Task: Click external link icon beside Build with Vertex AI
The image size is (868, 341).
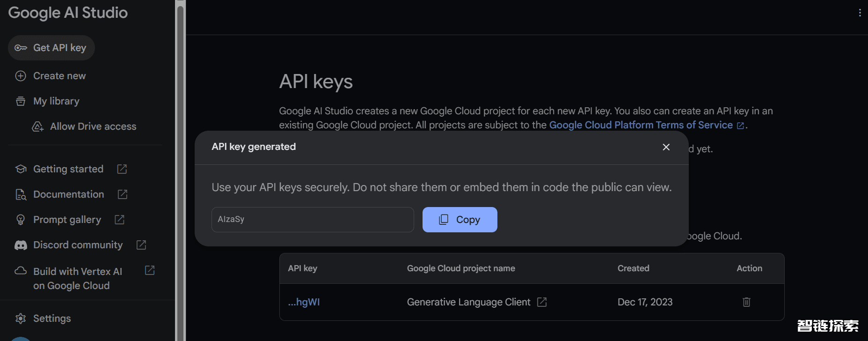Action: click(x=150, y=270)
